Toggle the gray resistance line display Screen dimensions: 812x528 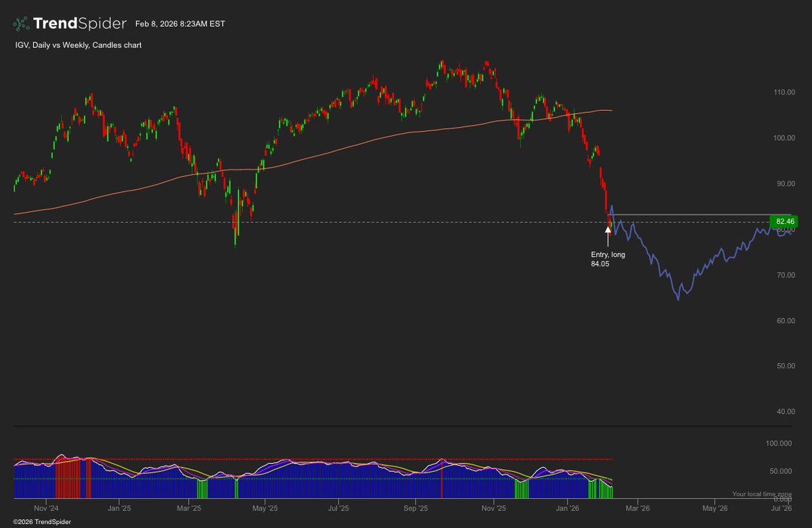[x=677, y=214]
